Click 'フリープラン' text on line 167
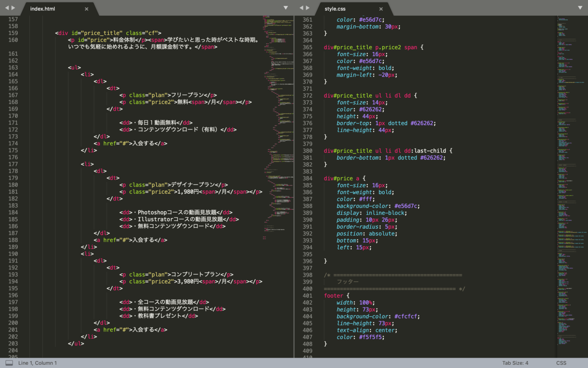The width and height of the screenshot is (588, 368). tap(187, 95)
